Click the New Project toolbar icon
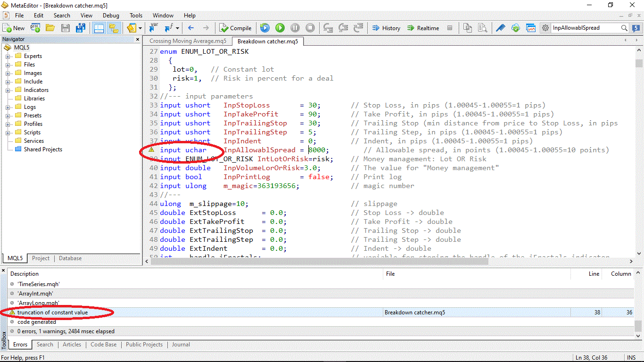This screenshot has height=362, width=644. click(x=35, y=28)
